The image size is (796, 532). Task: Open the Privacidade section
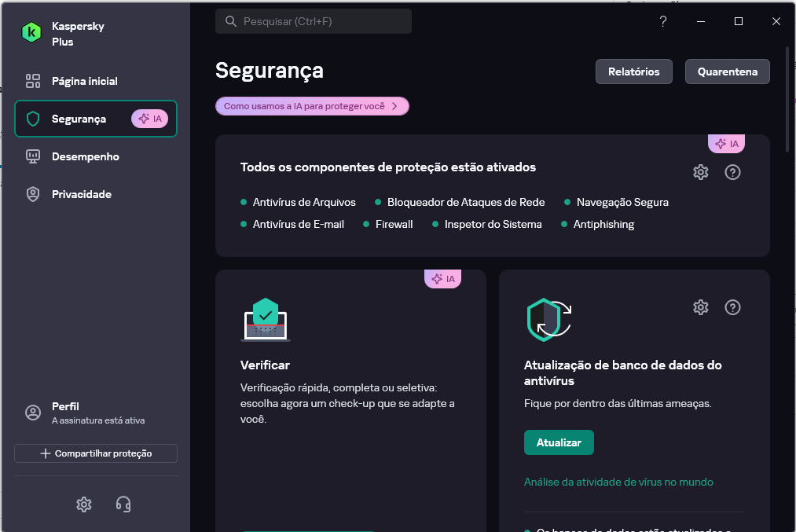[82, 194]
